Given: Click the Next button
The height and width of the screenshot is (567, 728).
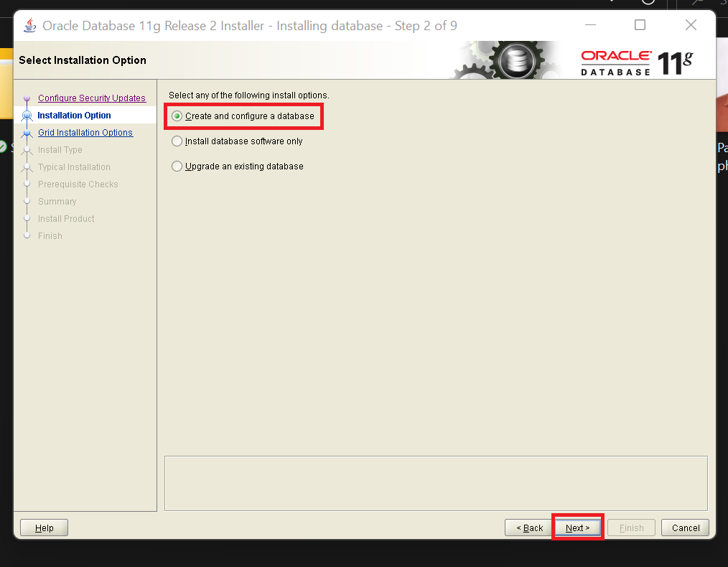Looking at the screenshot, I should 577,528.
